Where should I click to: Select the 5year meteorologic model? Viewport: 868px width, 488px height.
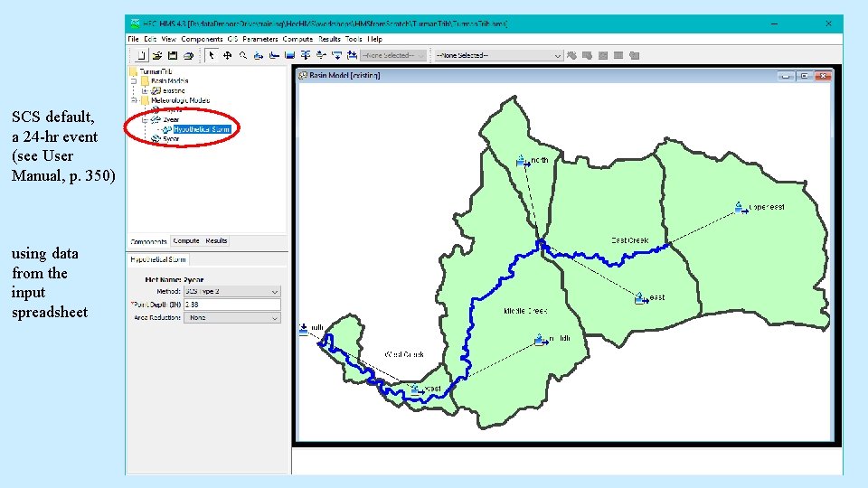(x=171, y=139)
